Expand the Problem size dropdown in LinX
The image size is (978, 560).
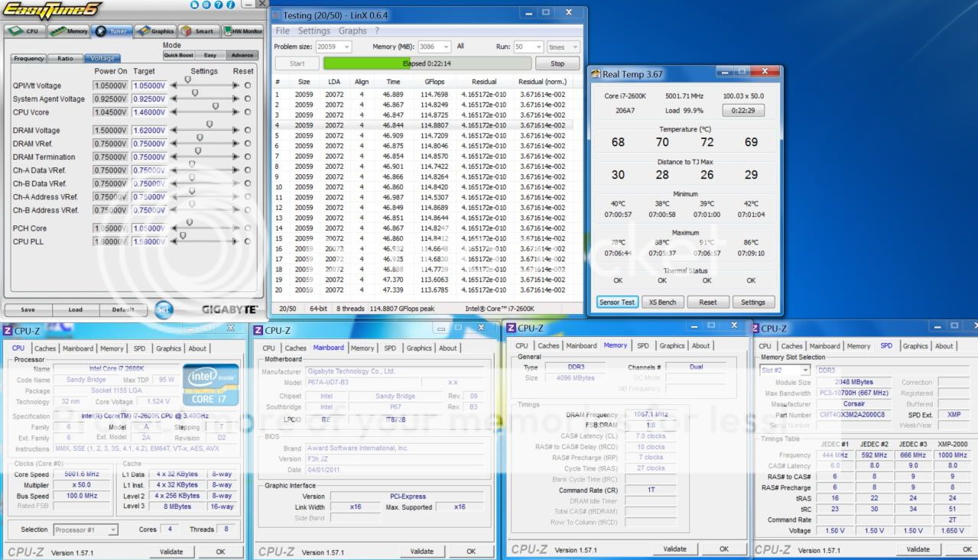coord(346,47)
